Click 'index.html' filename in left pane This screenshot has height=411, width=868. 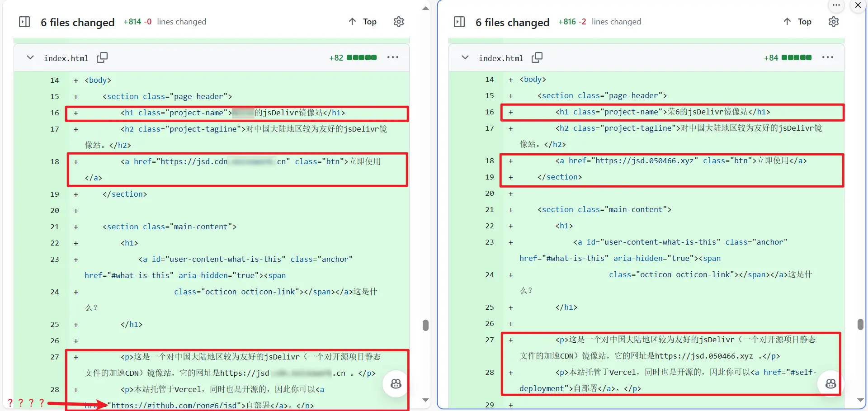point(66,58)
